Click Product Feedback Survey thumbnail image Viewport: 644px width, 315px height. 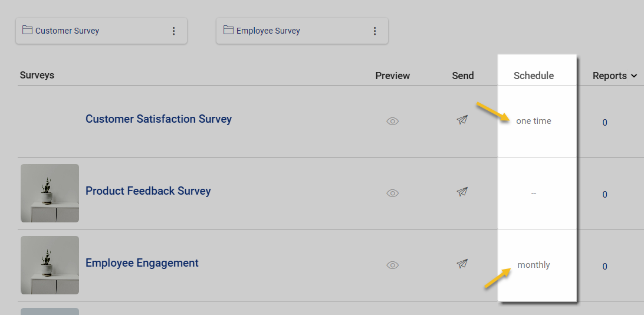50,193
